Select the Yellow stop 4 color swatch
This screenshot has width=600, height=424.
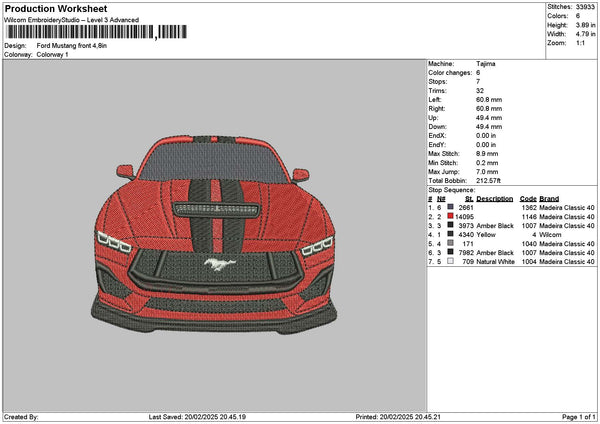[x=451, y=235]
